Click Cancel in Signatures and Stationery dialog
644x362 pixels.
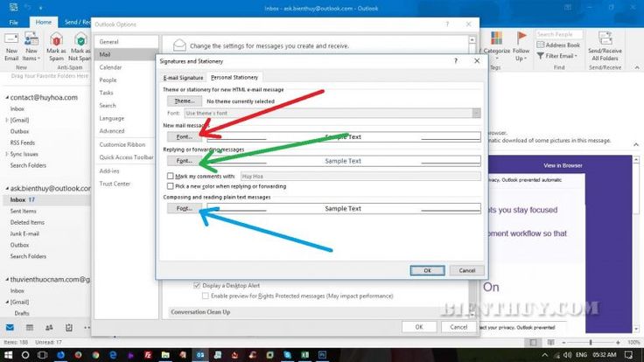(467, 270)
